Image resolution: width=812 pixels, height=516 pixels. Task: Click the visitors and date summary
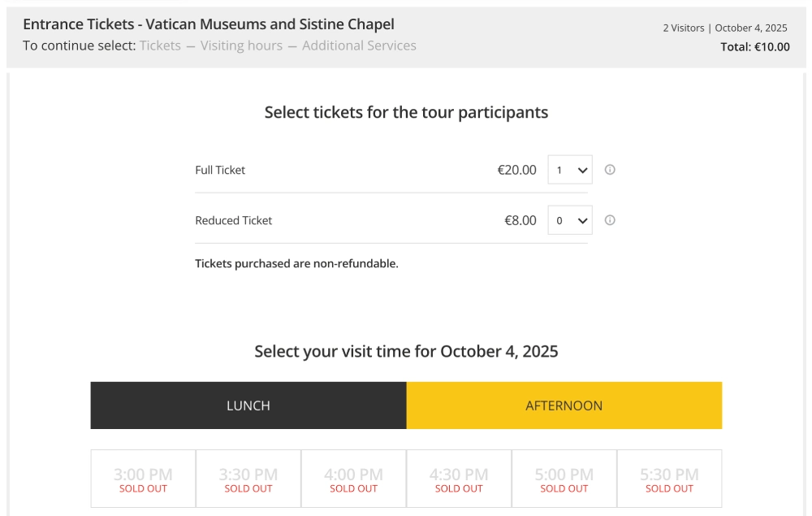pos(724,28)
